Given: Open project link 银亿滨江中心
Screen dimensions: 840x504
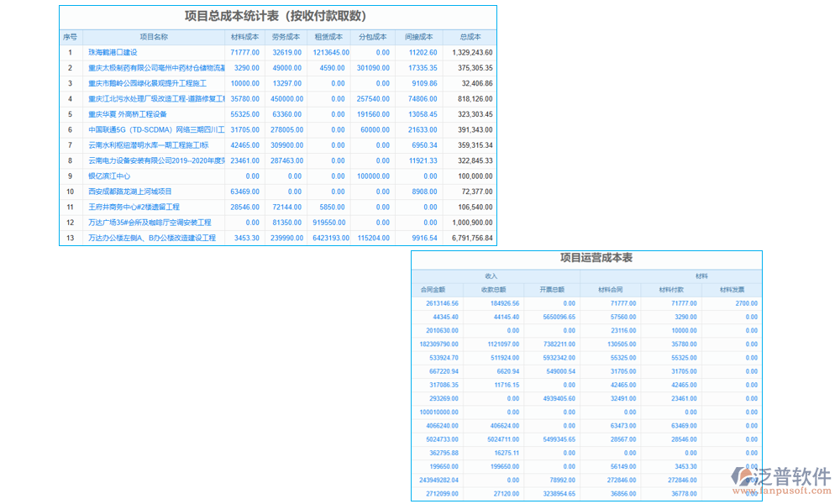Looking at the screenshot, I should coord(109,176).
